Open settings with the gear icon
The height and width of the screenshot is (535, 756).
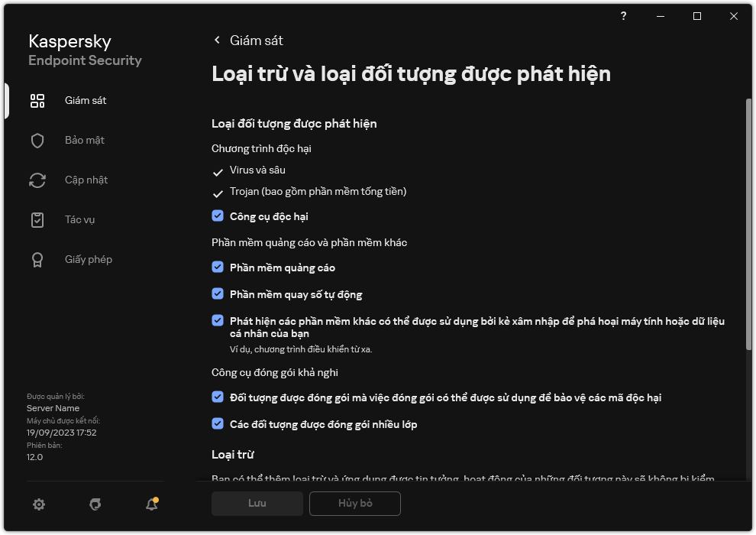(39, 504)
